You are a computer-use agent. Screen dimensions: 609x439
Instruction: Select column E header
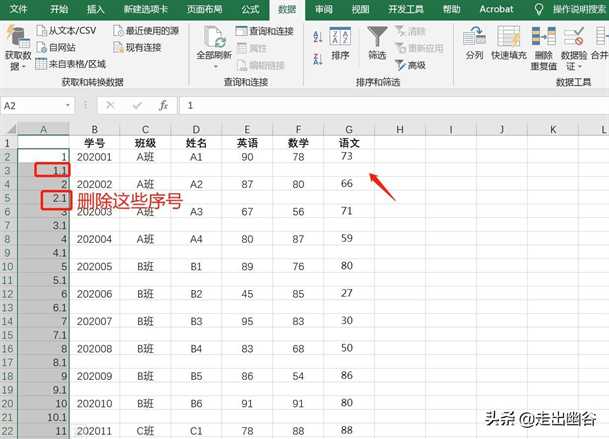245,129
